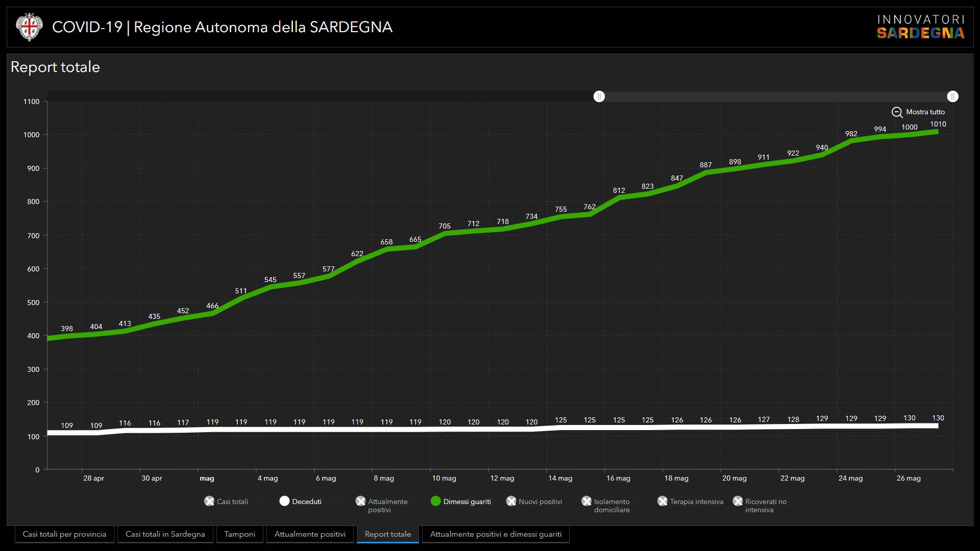Screen dimensions: 980x551
Task: Switch to the Casi totali in Sardegna tab
Action: 165,534
